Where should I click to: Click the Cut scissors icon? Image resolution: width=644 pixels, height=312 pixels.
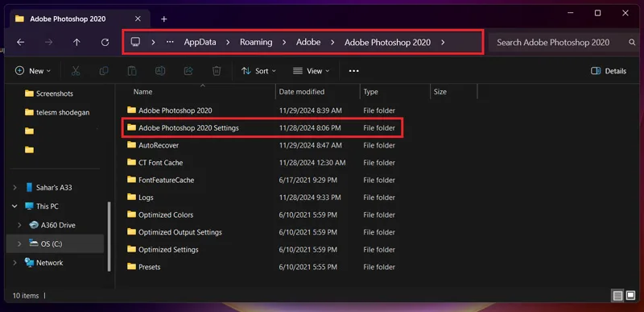(76, 71)
